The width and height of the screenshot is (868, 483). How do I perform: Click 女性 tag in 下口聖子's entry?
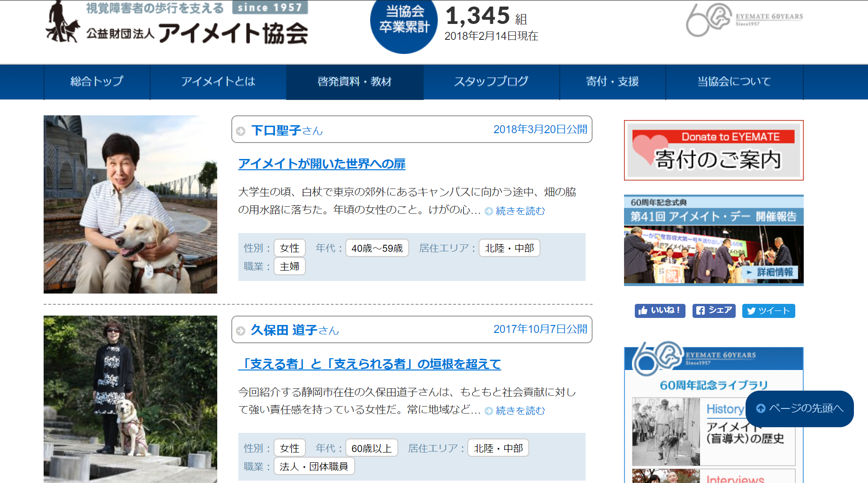(x=289, y=248)
